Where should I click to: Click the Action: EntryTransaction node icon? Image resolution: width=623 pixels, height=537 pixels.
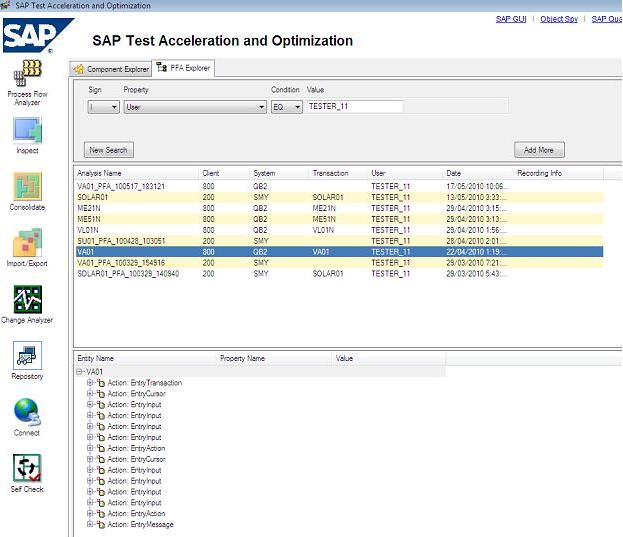(x=101, y=383)
